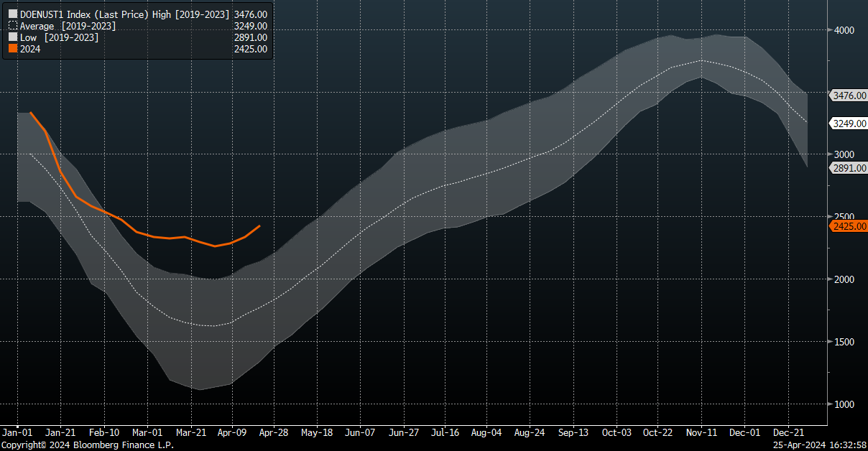Viewport: 868px width, 451px height.
Task: Click the orange 2425.00 price tag
Action: [x=849, y=226]
